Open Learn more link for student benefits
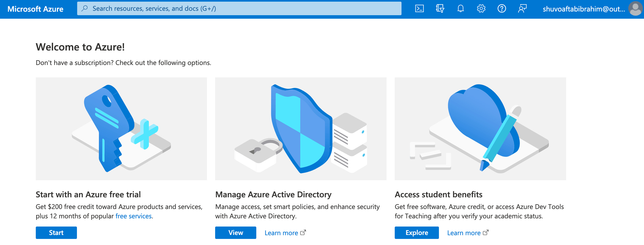This screenshot has width=644, height=245. click(464, 233)
